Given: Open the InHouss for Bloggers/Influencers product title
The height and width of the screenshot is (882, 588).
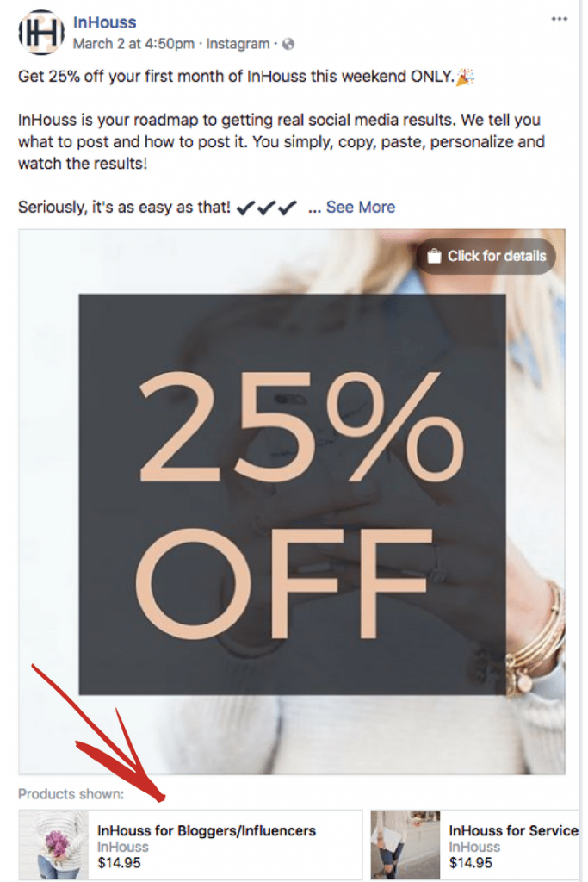Looking at the screenshot, I should 207,831.
